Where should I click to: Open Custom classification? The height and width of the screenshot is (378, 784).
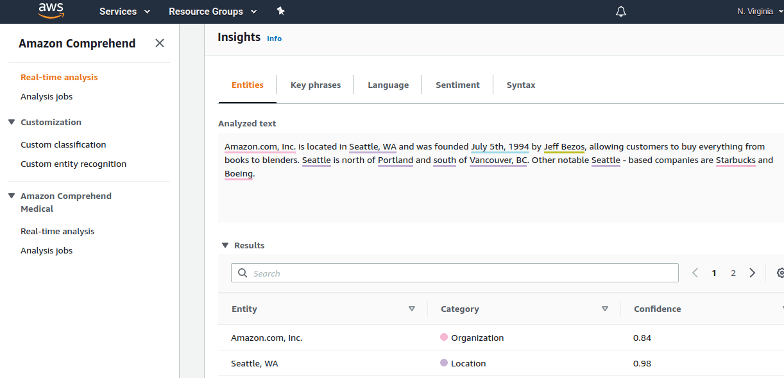click(x=63, y=144)
